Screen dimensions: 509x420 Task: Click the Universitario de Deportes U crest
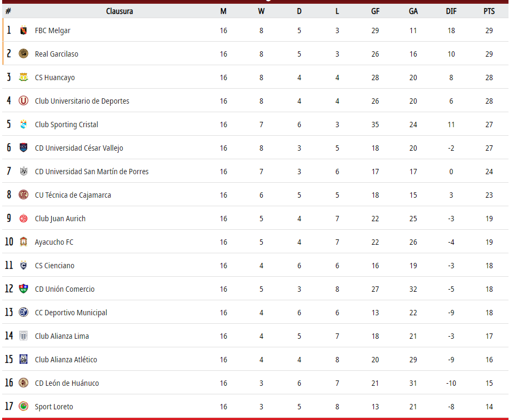coord(24,100)
